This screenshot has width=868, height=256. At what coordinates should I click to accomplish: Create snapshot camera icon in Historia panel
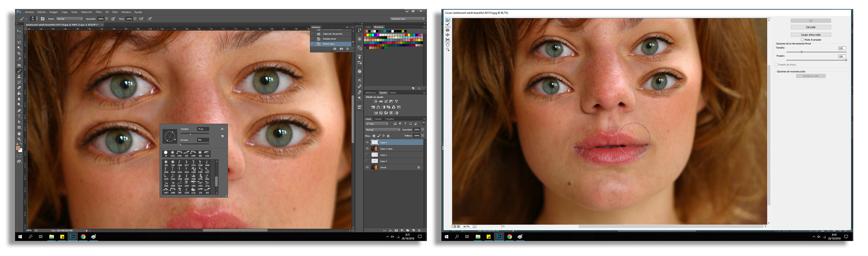click(x=342, y=49)
